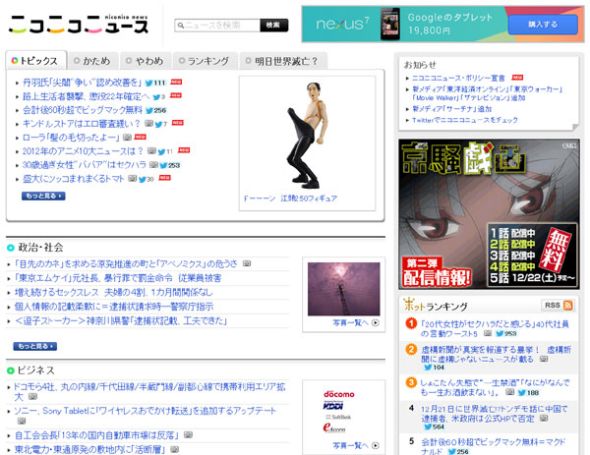Open rank 2 虚構新聞 headline
This screenshot has height=455, width=590.
[496, 355]
